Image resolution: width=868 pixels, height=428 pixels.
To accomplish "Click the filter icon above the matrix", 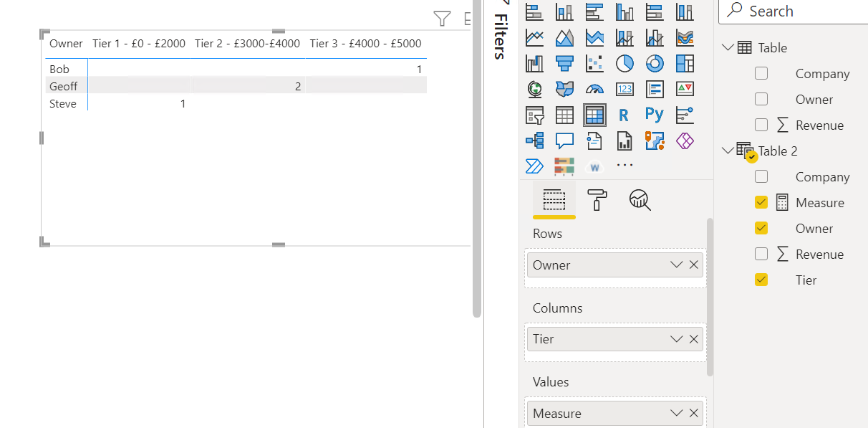I will click(443, 18).
